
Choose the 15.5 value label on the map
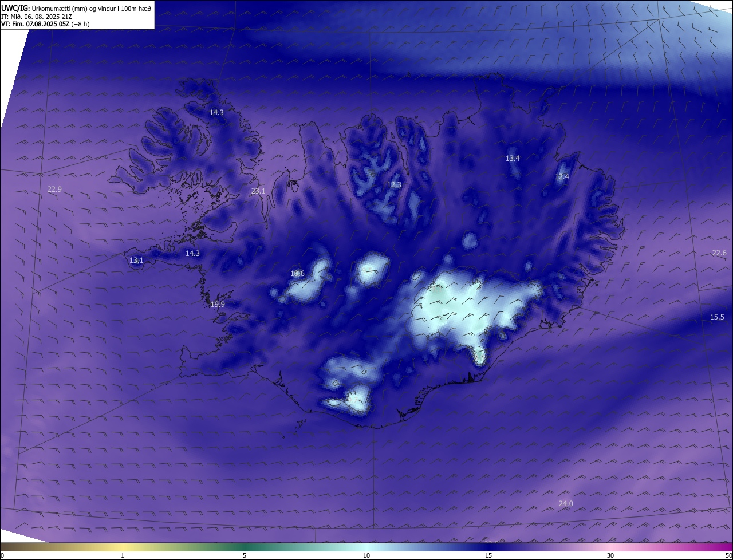point(717,317)
